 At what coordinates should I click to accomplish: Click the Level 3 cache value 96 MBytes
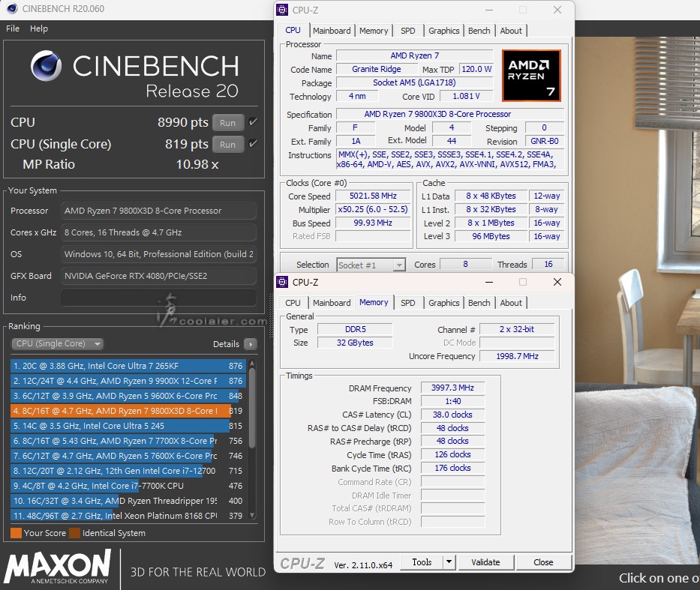point(491,236)
